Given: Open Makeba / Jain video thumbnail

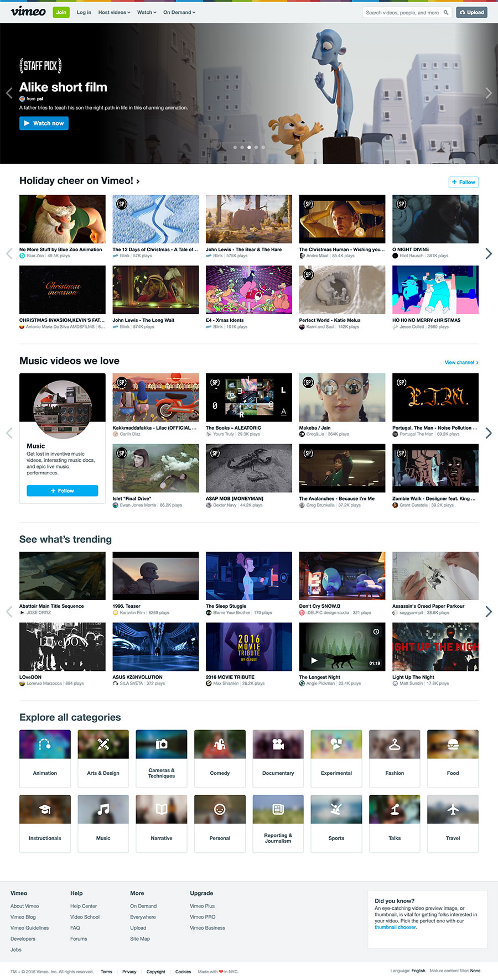Looking at the screenshot, I should pyautogui.click(x=343, y=398).
